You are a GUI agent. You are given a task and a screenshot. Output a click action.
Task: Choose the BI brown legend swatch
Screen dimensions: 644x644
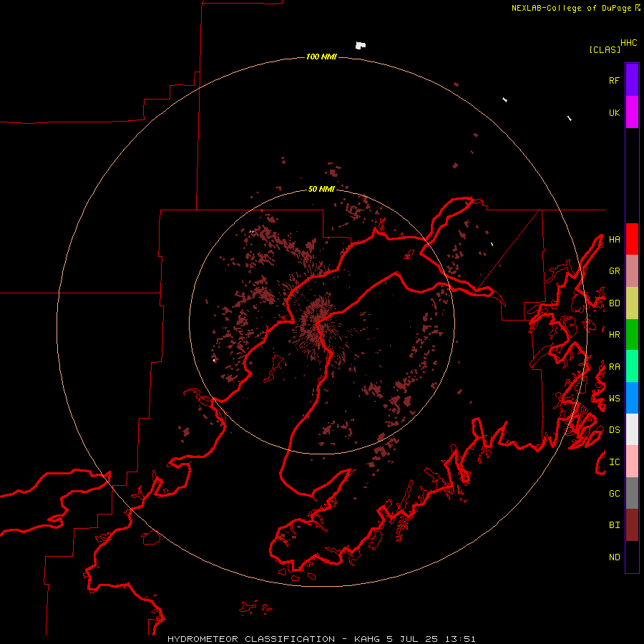[632, 525]
